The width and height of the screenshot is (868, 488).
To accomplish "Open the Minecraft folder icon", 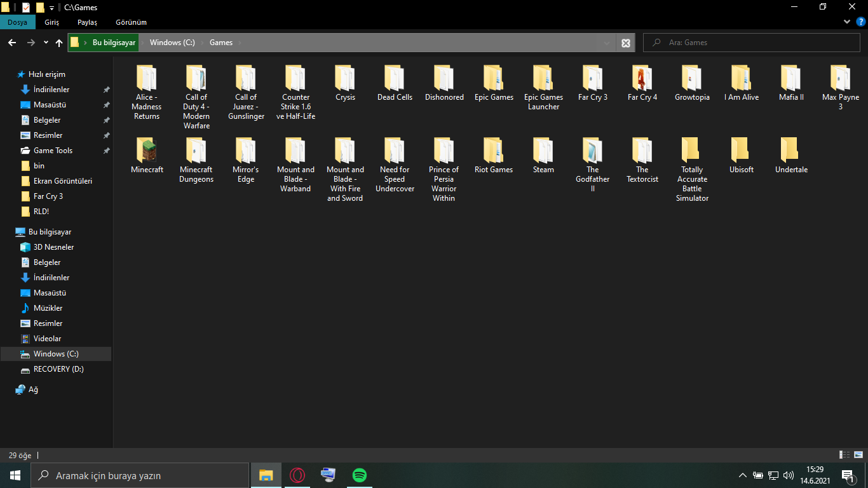I will [x=147, y=150].
